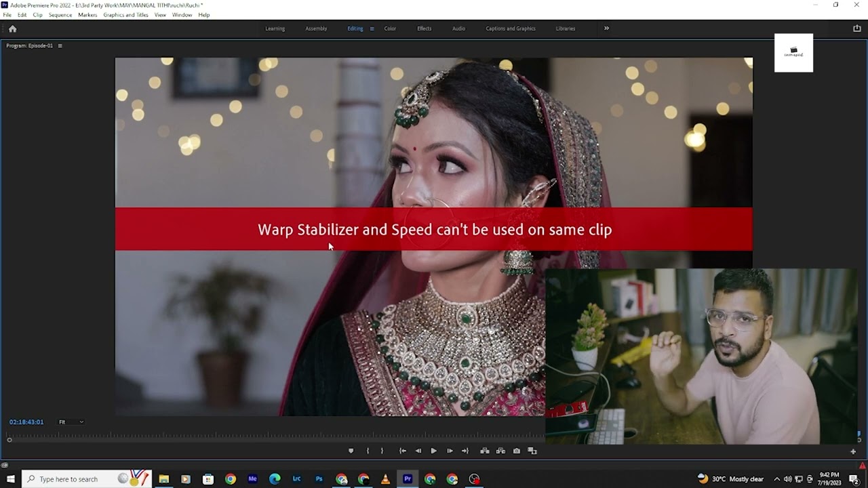
Task: Open Quick Export at top right
Action: point(856,28)
